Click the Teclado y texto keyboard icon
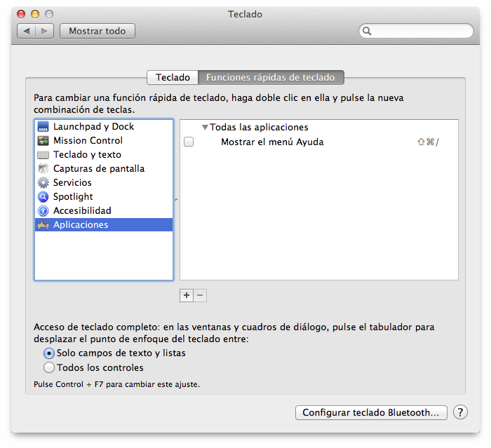Image resolution: width=491 pixels, height=448 pixels. pos(43,155)
